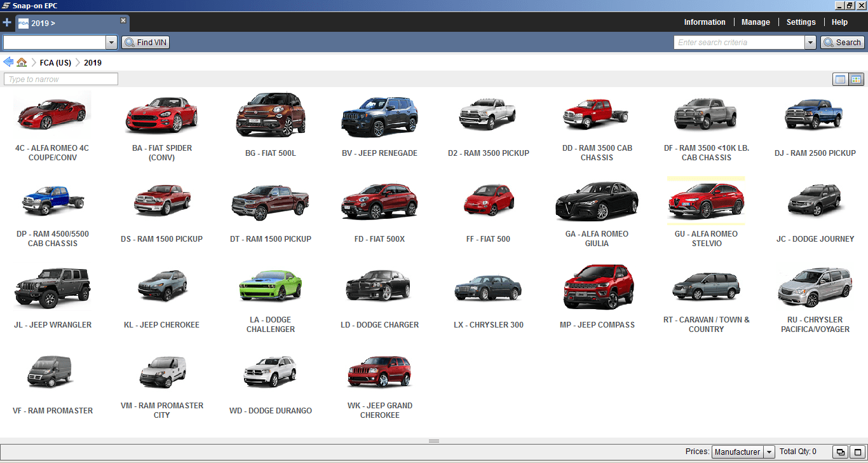Open the Help menu

(839, 22)
